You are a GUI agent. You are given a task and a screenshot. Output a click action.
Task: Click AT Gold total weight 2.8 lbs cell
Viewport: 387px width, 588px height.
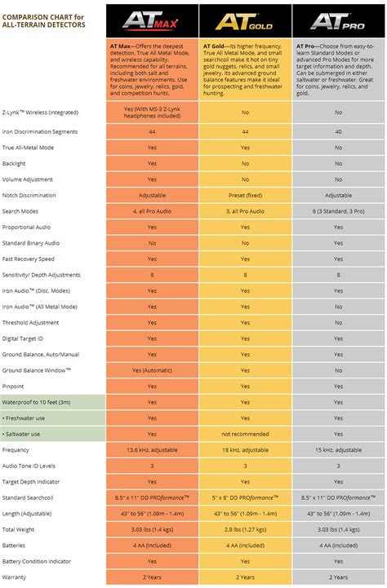245,529
